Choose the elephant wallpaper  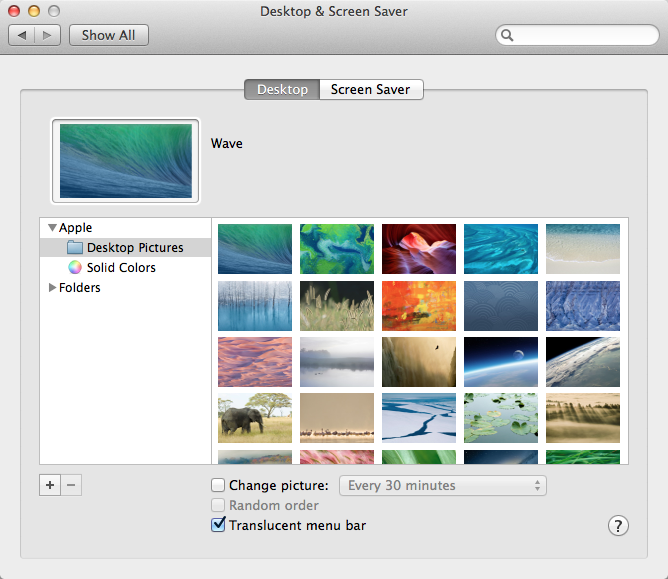255,418
